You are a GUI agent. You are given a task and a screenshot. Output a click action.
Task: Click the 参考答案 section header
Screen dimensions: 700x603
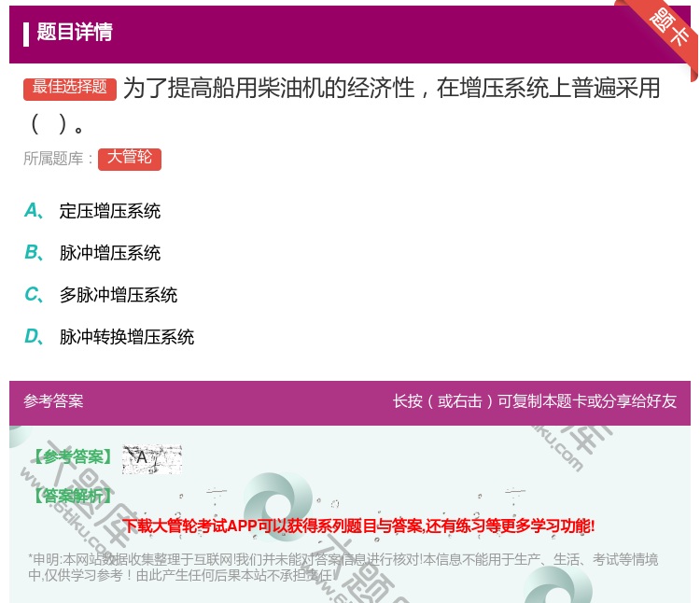click(x=53, y=400)
